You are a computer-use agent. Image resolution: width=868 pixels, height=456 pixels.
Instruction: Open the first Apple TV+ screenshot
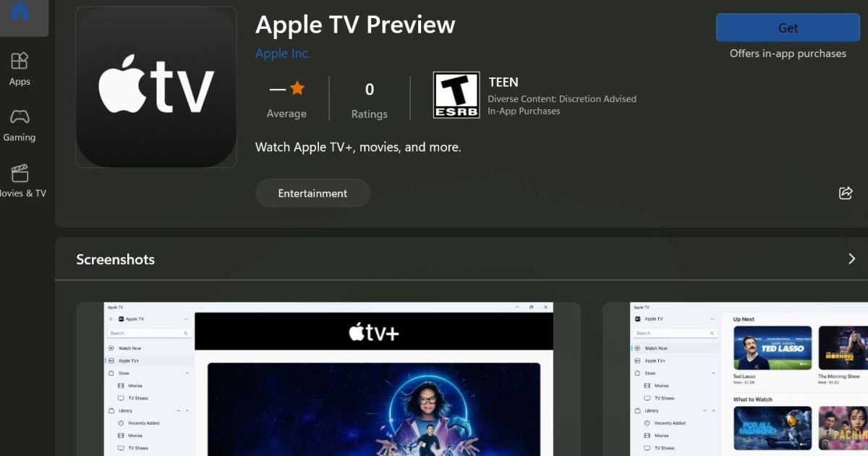[x=328, y=379]
